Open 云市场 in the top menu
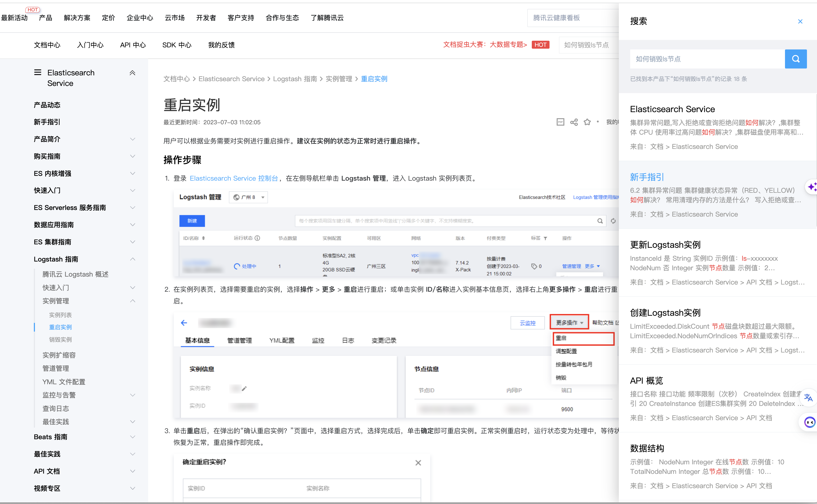The height and width of the screenshot is (504, 817). point(174,18)
